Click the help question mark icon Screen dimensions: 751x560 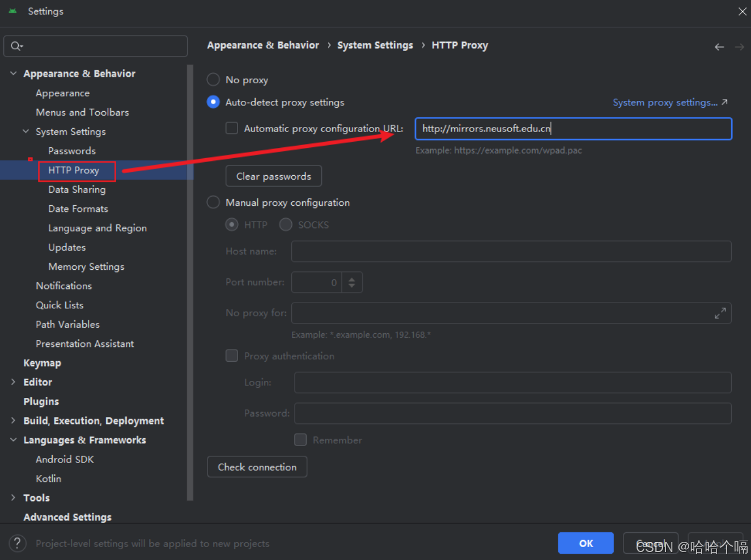click(x=17, y=543)
